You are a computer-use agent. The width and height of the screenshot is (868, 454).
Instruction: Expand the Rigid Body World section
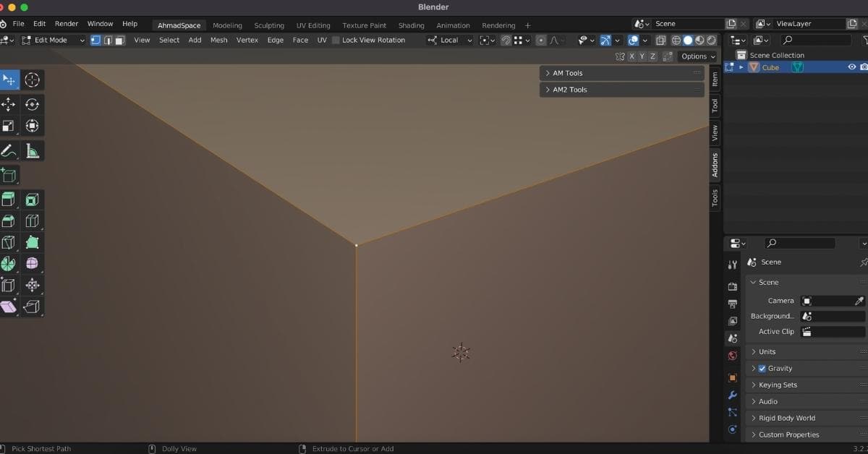tap(786, 418)
